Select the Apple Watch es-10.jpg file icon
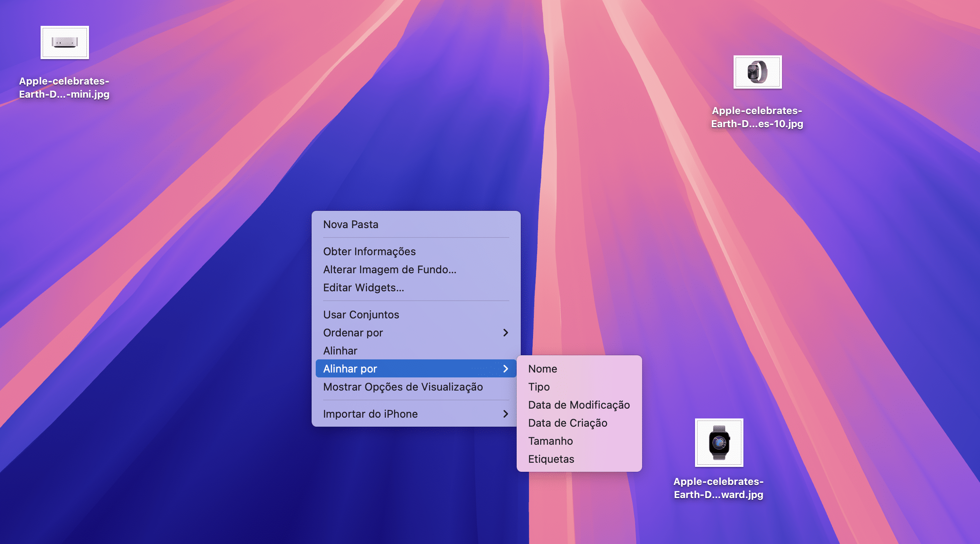Viewport: 980px width, 544px height. [757, 72]
